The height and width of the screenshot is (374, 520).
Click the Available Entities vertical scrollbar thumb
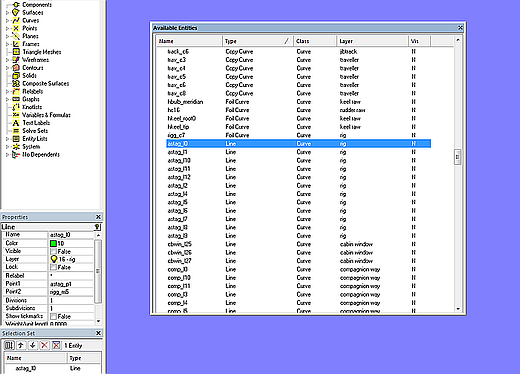point(458,157)
